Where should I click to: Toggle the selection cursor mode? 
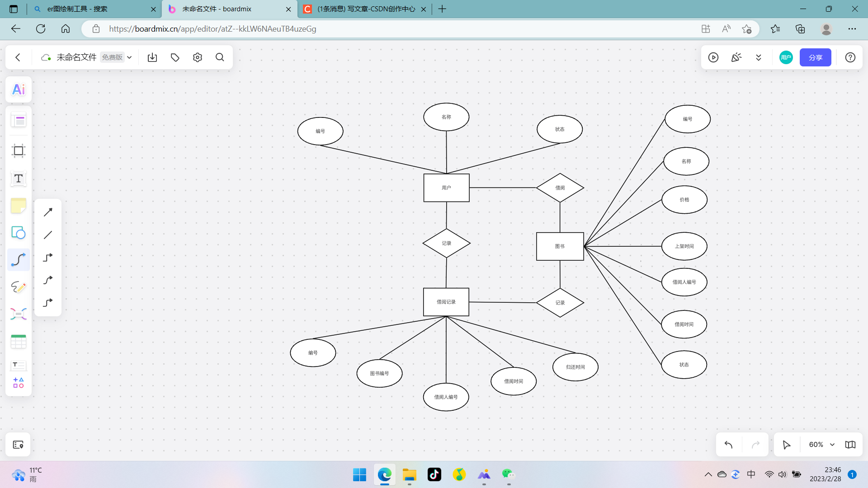(787, 445)
